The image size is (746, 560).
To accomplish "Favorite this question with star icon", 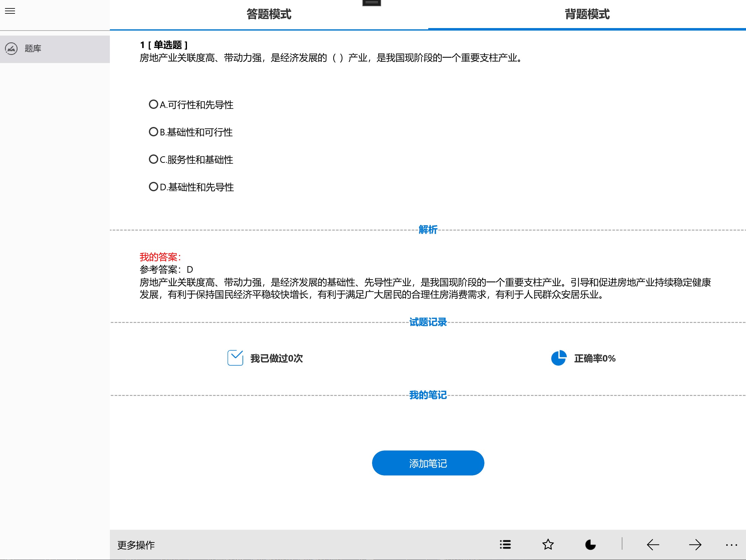I will (548, 544).
